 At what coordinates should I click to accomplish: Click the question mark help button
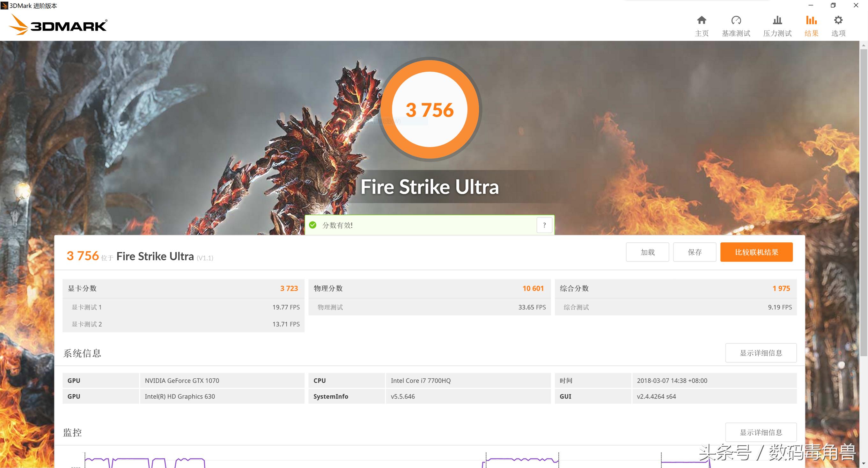click(544, 225)
